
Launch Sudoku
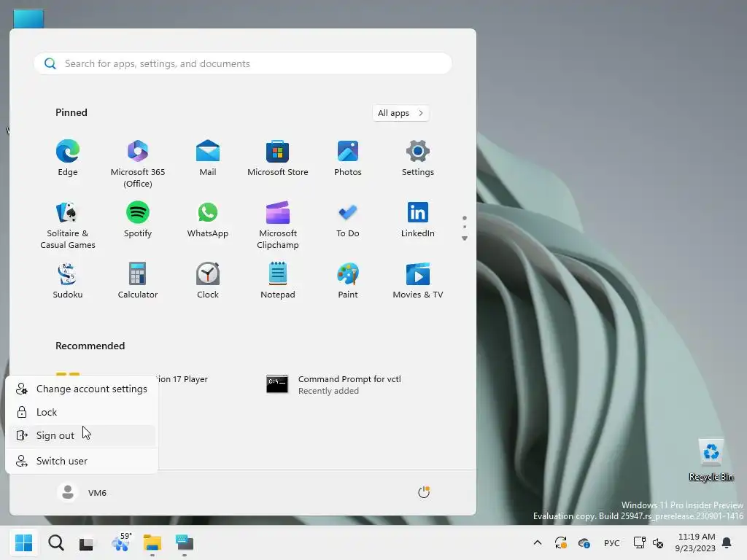click(68, 281)
